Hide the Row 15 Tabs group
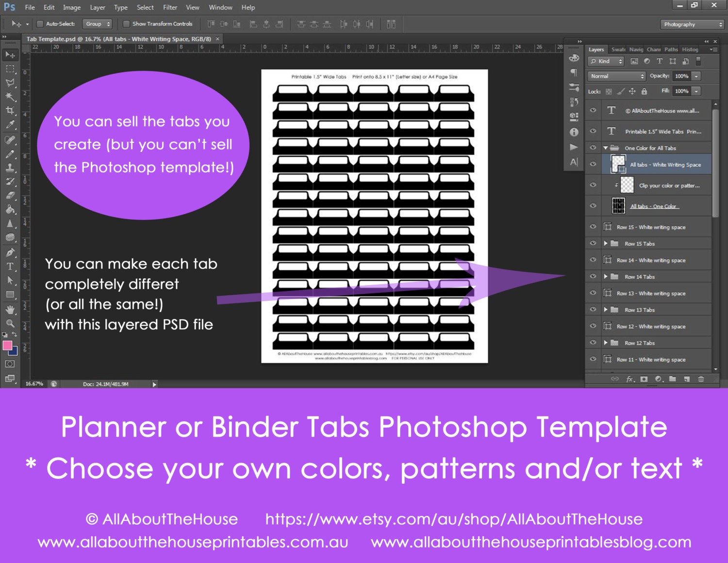 tap(593, 243)
